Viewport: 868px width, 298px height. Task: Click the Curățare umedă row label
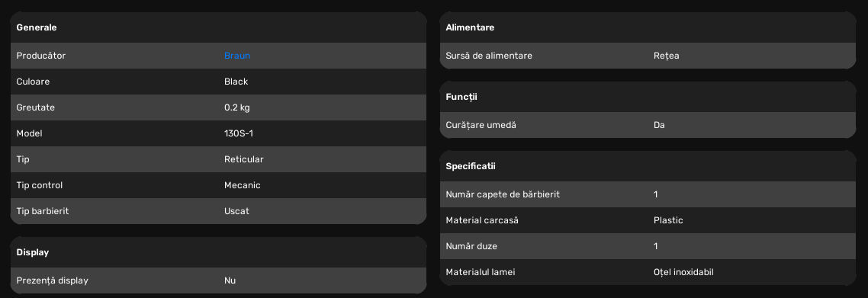pyautogui.click(x=481, y=126)
